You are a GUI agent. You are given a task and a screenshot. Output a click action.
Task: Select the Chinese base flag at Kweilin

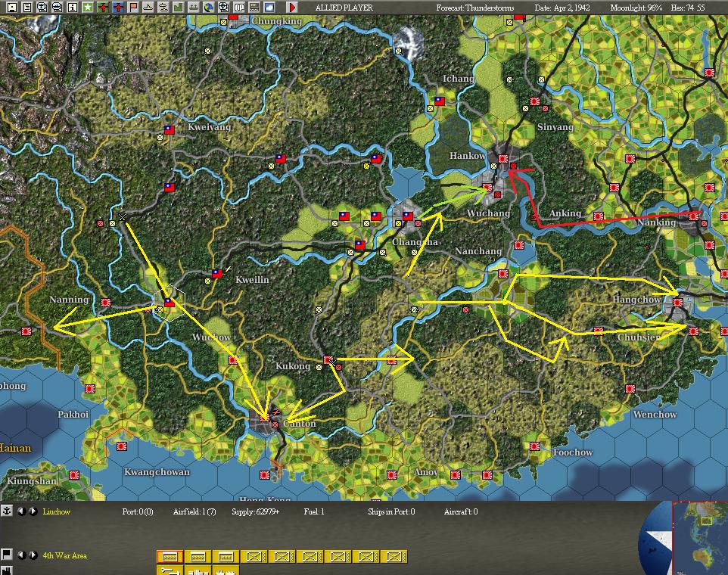[217, 274]
